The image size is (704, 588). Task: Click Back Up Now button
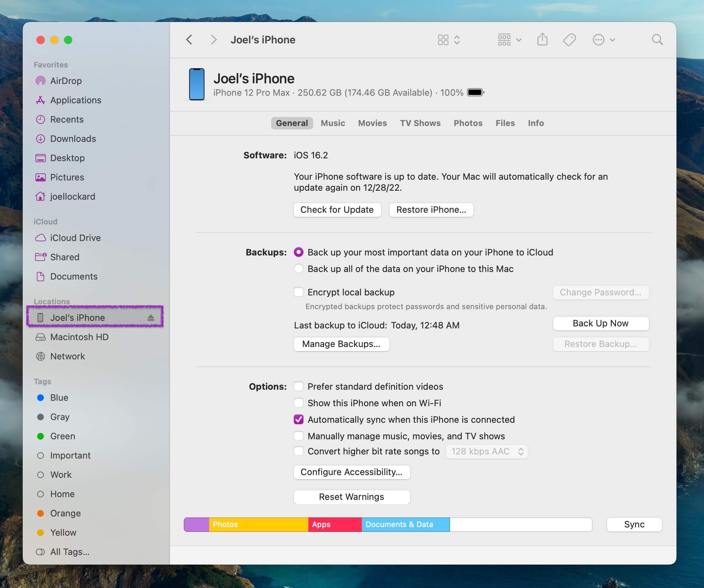(601, 324)
